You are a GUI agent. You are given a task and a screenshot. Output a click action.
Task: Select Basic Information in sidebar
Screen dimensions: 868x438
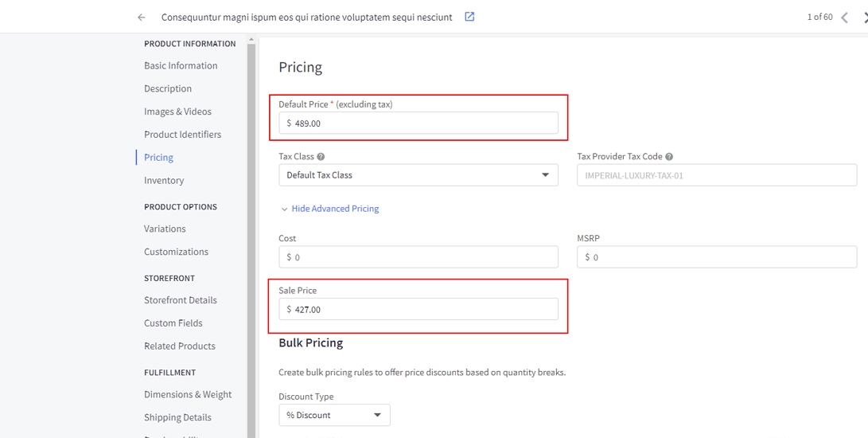pos(181,66)
